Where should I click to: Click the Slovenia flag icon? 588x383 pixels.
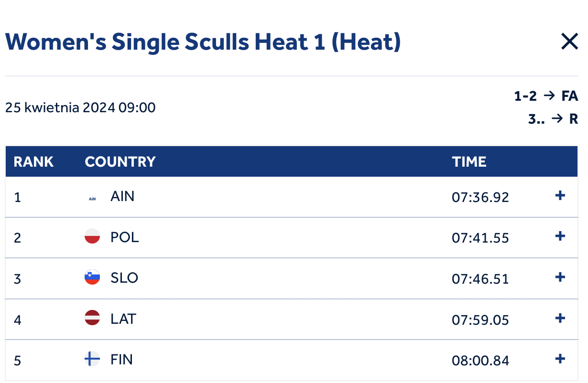pyautogui.click(x=92, y=277)
